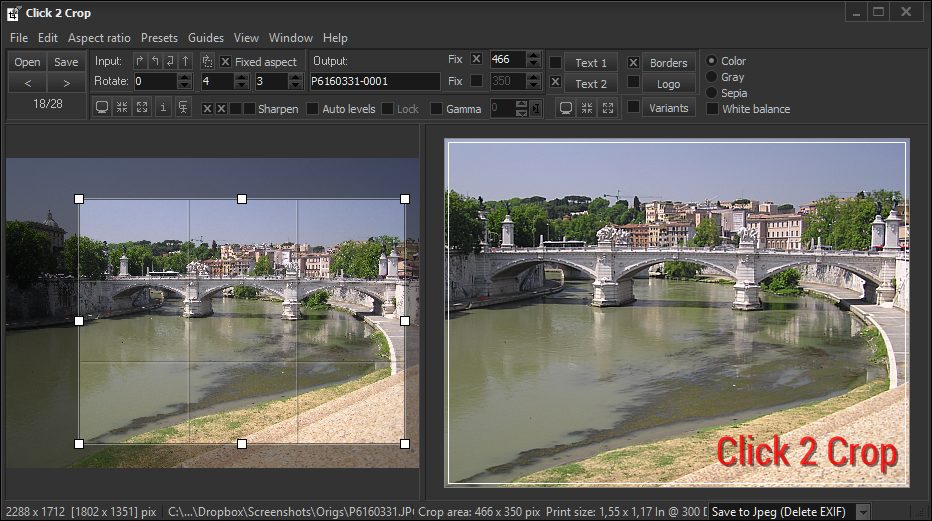Open the Presets menu
932x521 pixels.
(x=159, y=38)
